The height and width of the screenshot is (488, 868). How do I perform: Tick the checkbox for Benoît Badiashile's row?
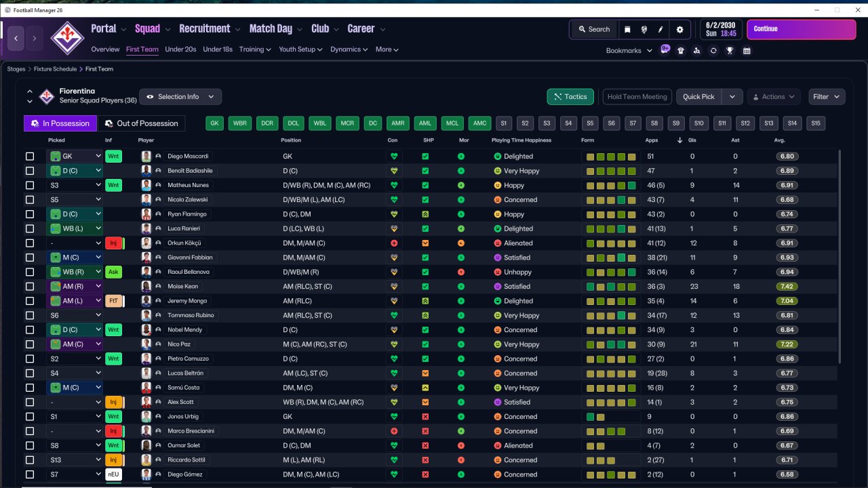[x=30, y=171]
